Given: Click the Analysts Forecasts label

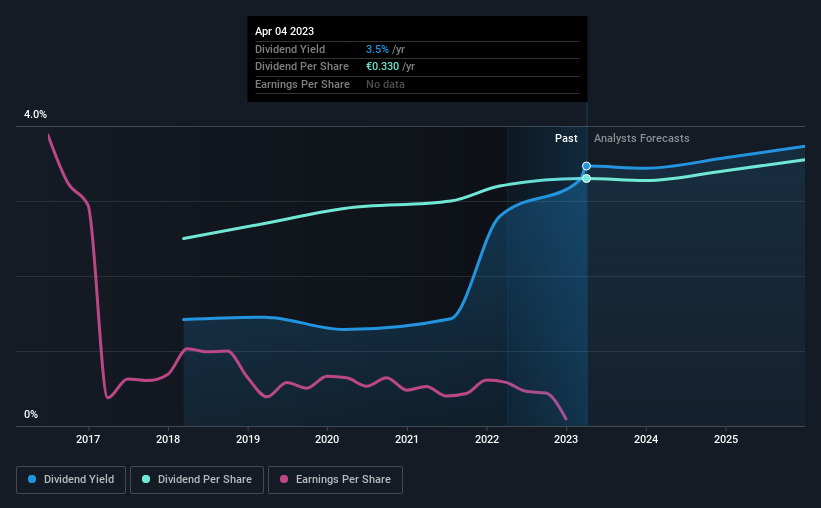Looking at the screenshot, I should pos(641,138).
